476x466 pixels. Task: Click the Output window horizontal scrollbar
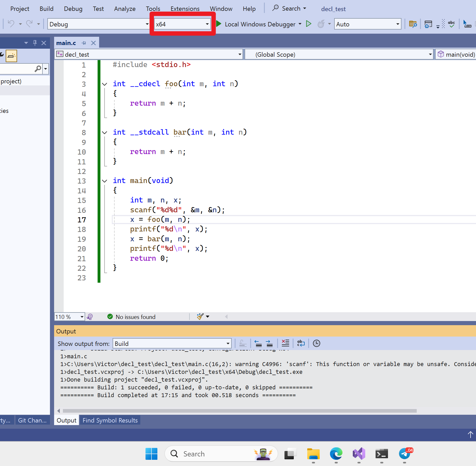coord(239,411)
